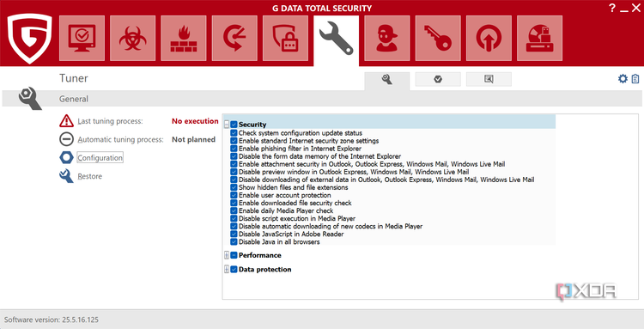Click the Not planned status text
Viewport: 644px width, 329px height.
193,140
